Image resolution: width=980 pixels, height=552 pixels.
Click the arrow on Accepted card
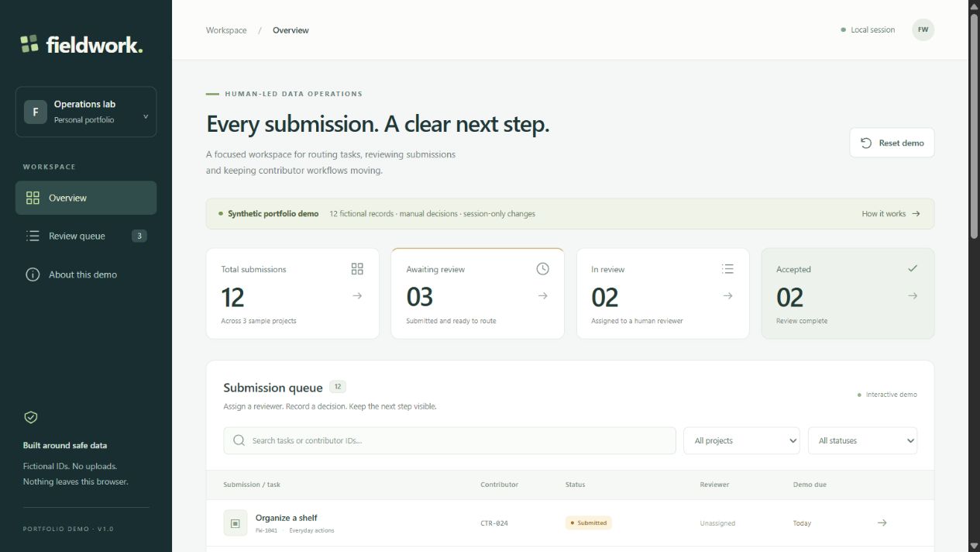click(913, 295)
